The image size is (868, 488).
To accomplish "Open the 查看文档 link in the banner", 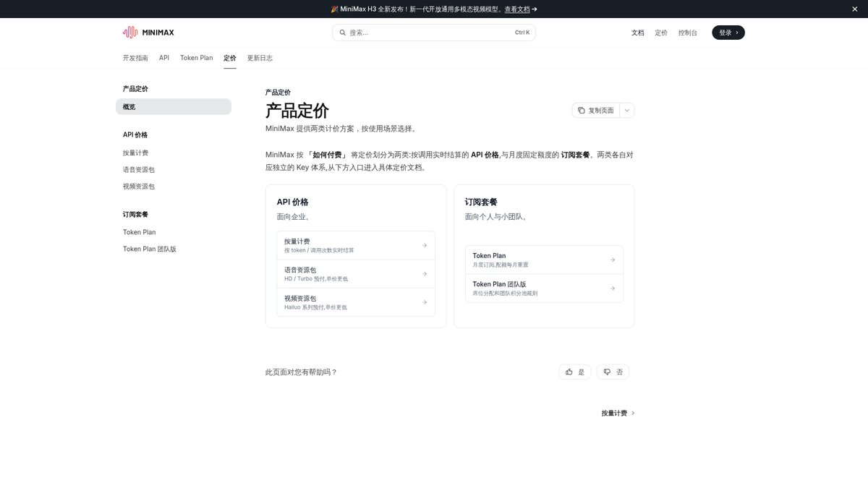I will click(x=517, y=9).
